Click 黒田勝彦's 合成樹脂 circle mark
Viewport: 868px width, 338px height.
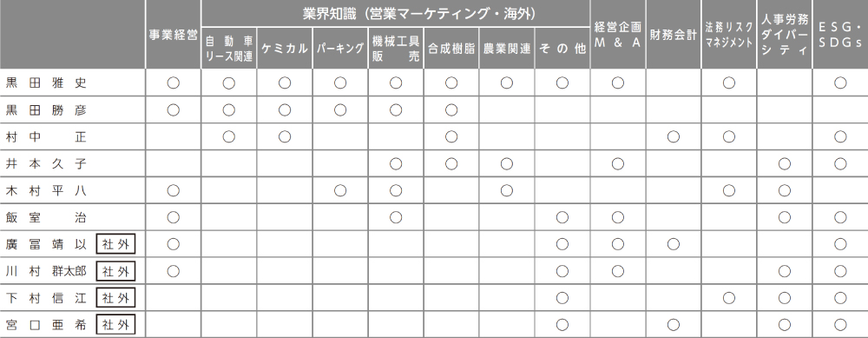[451, 110]
